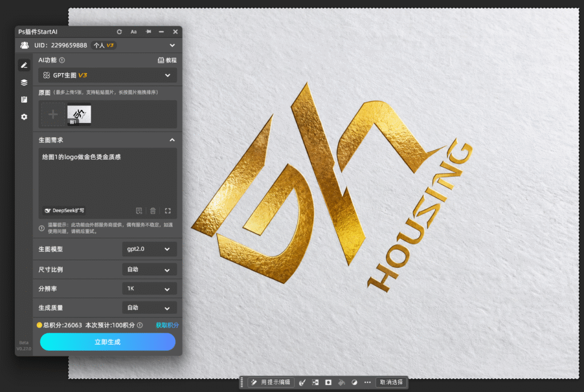The height and width of the screenshot is (392, 584).
Task: Open the settings gear in sidebar
Action: [x=24, y=117]
